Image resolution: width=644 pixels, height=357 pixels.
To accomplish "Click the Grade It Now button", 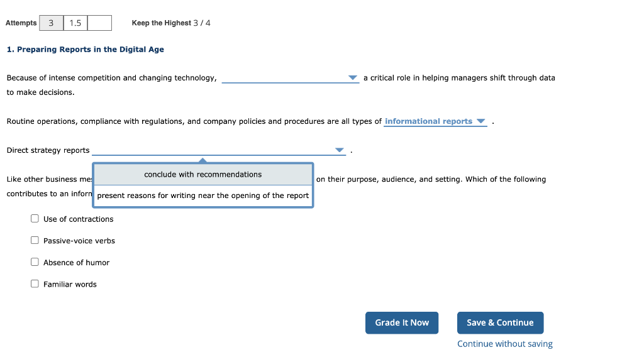I will 402,322.
